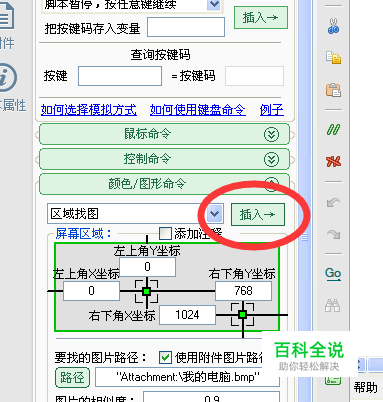Open the 如何选择模拟方式 link
This screenshot has width=383, height=402.
(89, 110)
